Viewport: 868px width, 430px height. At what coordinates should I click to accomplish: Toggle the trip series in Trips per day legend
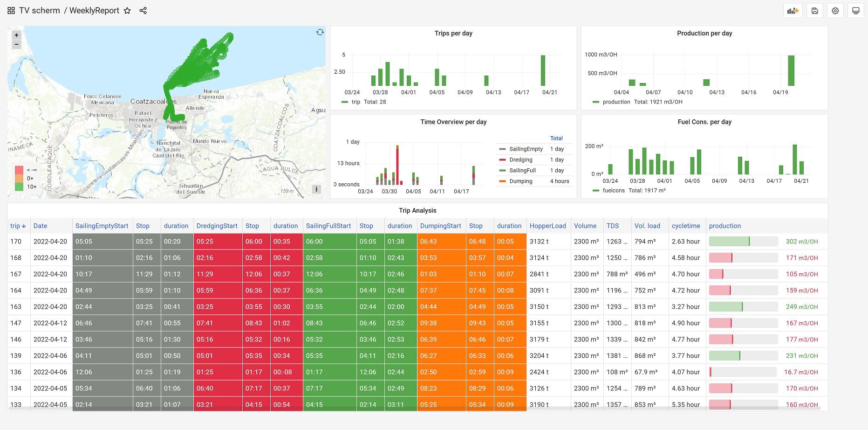point(355,102)
